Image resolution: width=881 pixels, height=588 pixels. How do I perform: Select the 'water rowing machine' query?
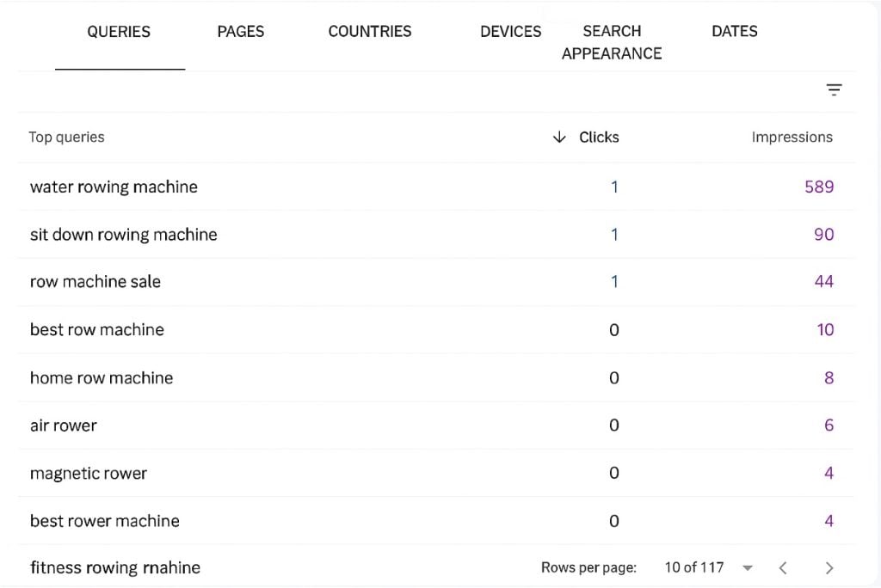114,187
